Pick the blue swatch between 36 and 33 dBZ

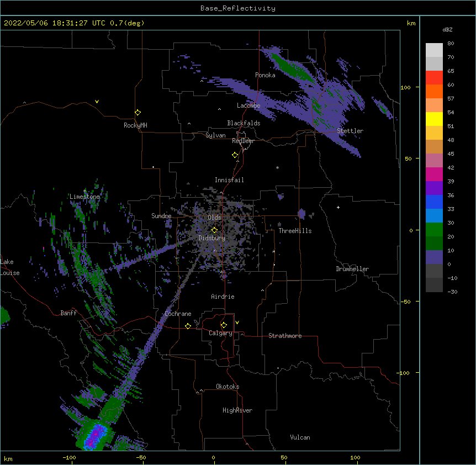(x=434, y=202)
